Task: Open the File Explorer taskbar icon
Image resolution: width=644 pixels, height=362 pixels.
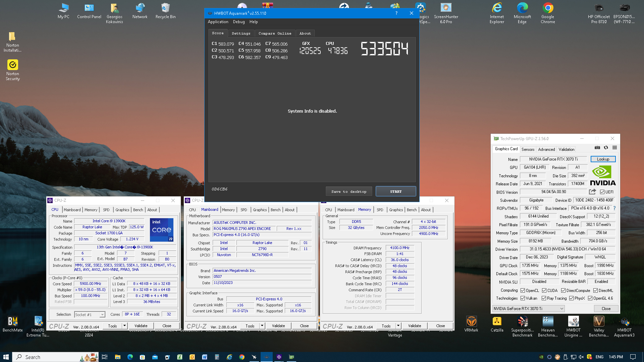Action: coord(117,357)
